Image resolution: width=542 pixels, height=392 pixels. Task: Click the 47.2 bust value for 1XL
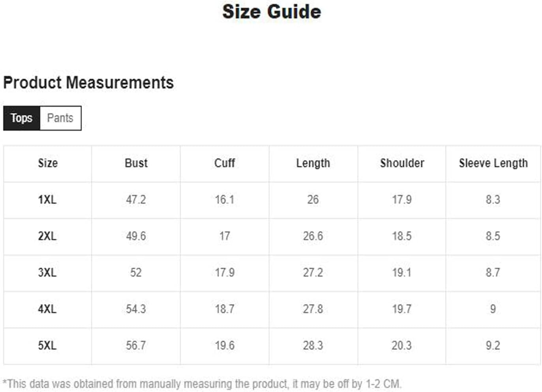tap(136, 200)
